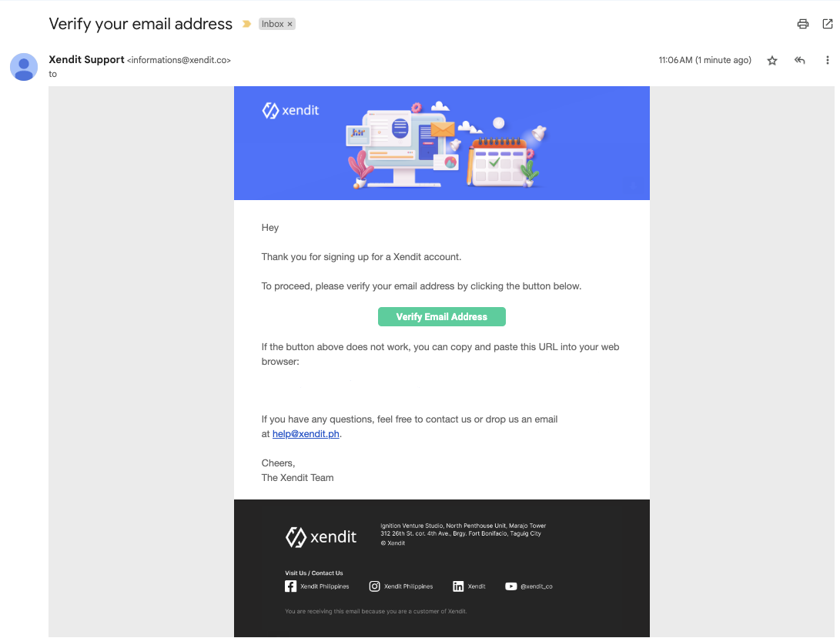Remove the Inbox label with x

point(290,25)
